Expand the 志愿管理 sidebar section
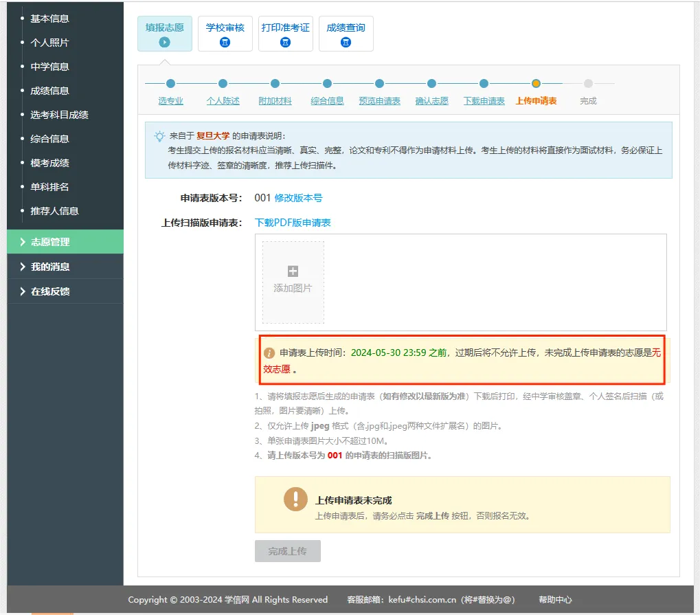The height and width of the screenshot is (615, 700). 49,242
